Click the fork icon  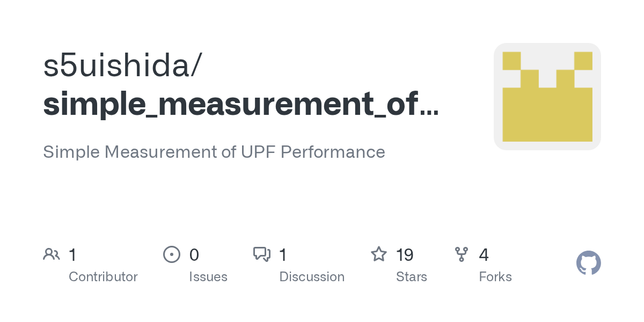point(462,254)
